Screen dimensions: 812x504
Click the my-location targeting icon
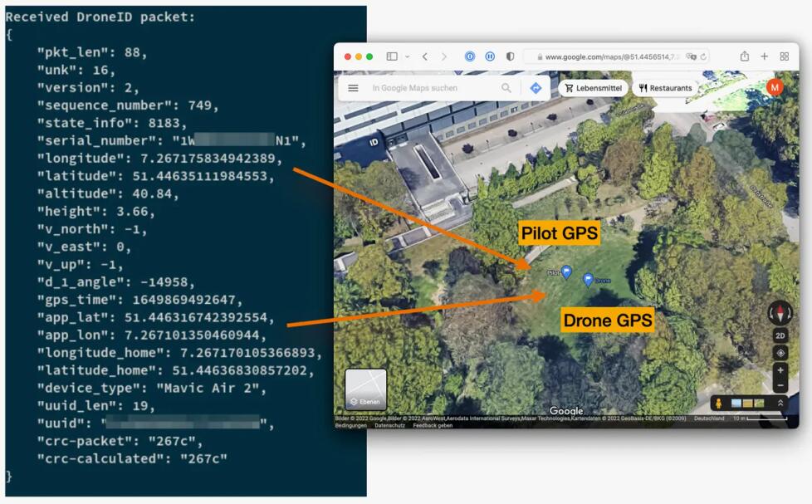(780, 352)
